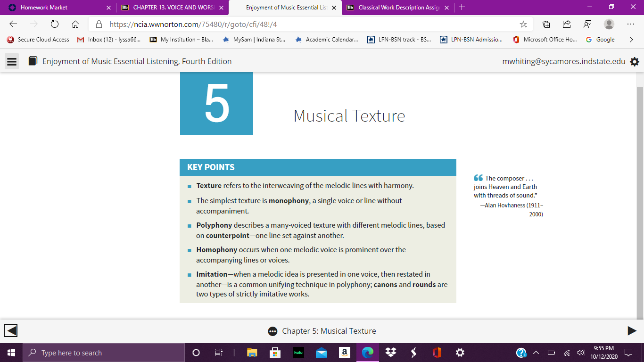The height and width of the screenshot is (362, 644).
Task: Show hidden system tray icons chevron
Action: pos(536,353)
